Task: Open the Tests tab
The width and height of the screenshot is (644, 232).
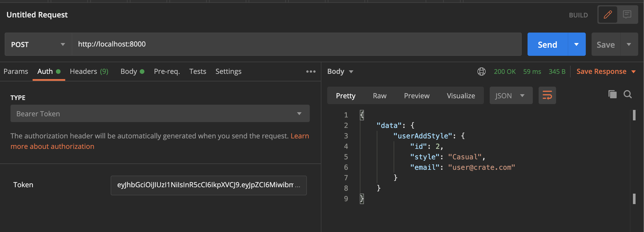Action: pyautogui.click(x=198, y=72)
